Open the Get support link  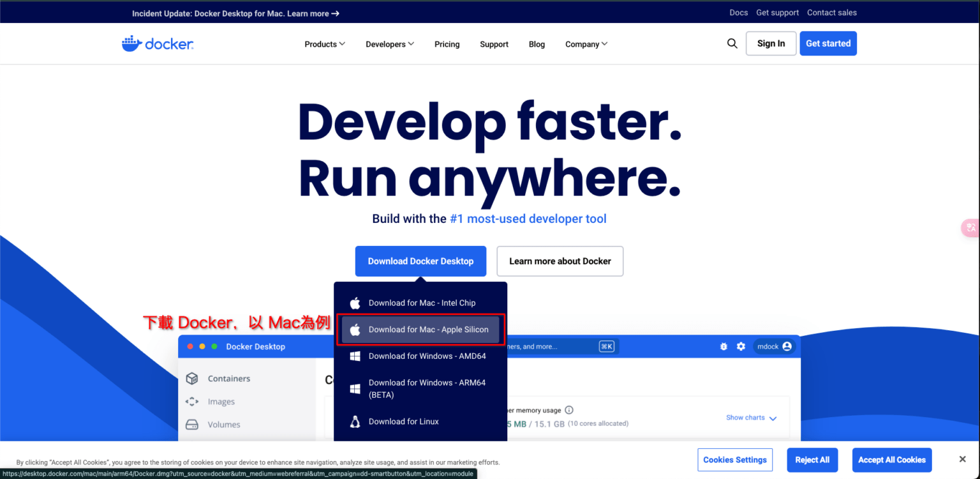tap(778, 13)
